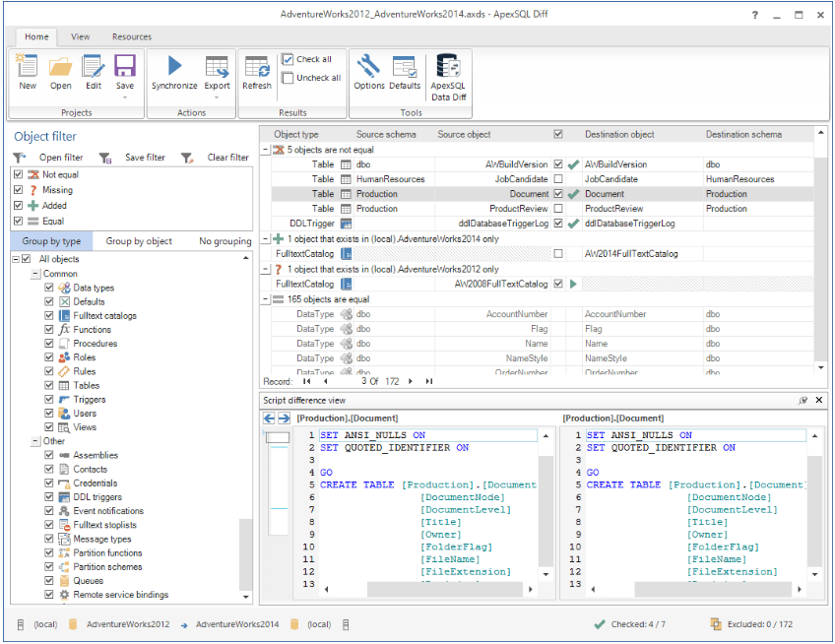Uncheck the AWBuildVersion row checkbox

click(558, 164)
